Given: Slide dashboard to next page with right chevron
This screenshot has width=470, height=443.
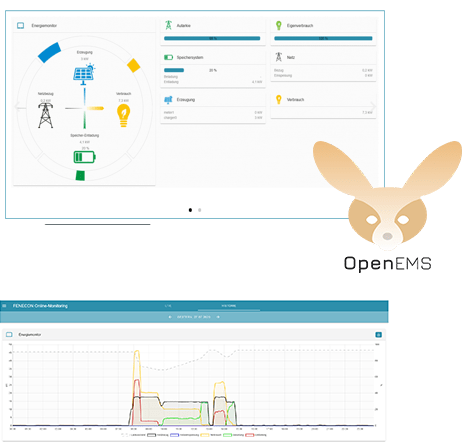Looking at the screenshot, I should click(373, 106).
